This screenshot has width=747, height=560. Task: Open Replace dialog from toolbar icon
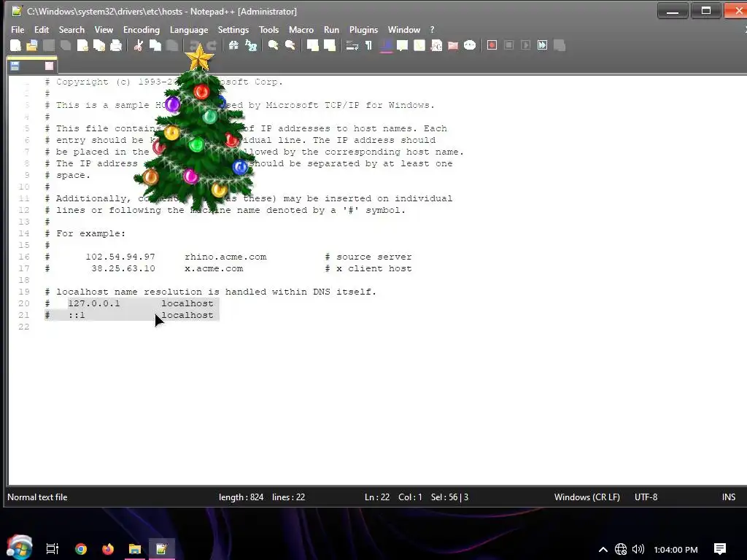click(251, 45)
